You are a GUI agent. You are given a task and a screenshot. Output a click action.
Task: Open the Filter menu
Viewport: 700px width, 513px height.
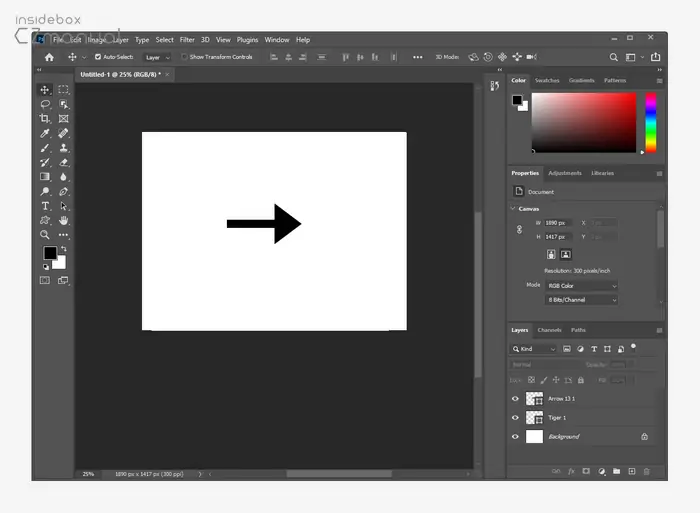[x=187, y=40]
